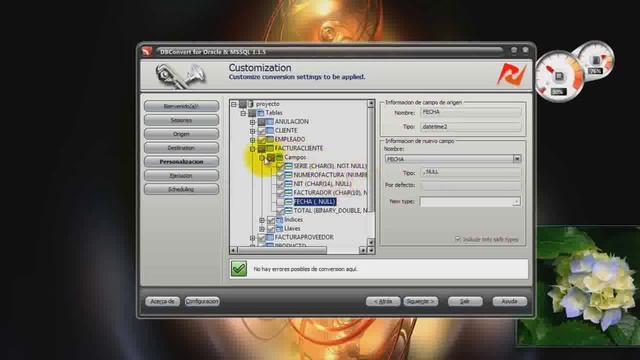Image resolution: width=640 pixels, height=360 pixels.
Task: Click the origin Tipo datetime2 field
Action: (471, 127)
